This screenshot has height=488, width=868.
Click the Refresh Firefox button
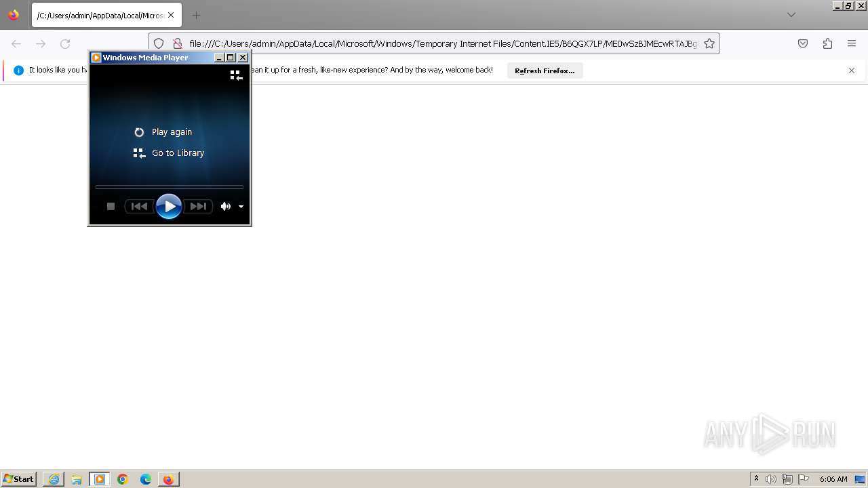(x=545, y=70)
